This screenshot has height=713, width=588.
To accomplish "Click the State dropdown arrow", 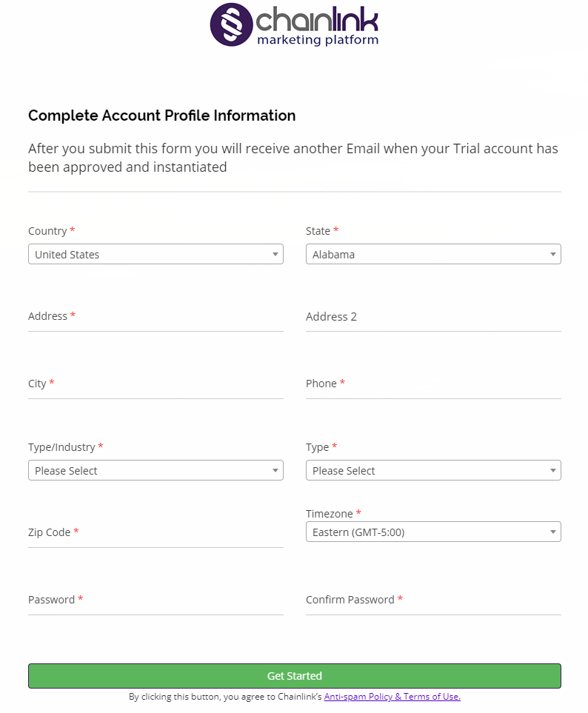I will [x=552, y=254].
